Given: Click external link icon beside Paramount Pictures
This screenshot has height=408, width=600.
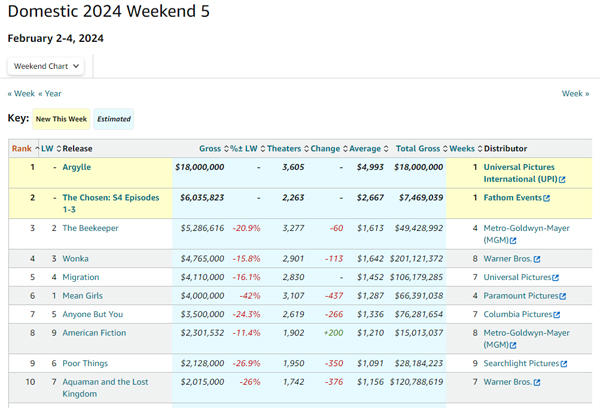Looking at the screenshot, I should (562, 296).
